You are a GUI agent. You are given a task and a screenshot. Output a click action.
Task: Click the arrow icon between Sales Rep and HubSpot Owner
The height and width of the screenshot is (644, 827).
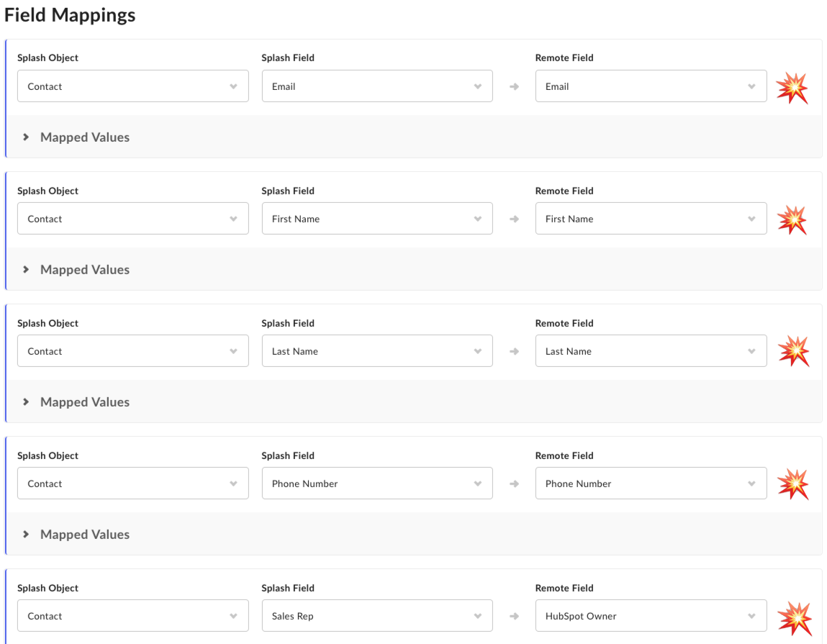514,616
